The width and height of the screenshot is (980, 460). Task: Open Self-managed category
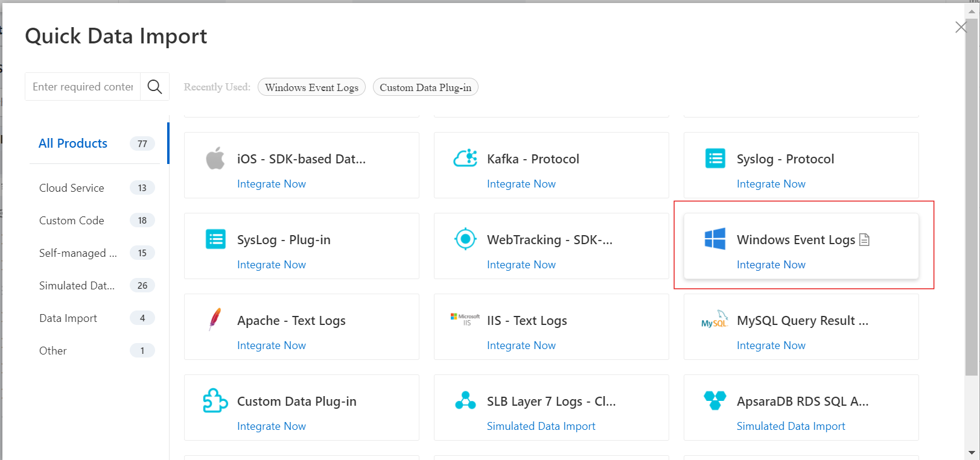(x=78, y=253)
